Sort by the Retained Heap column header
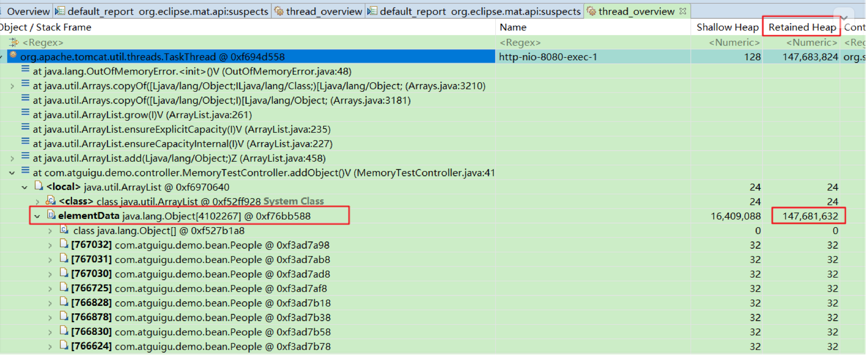The image size is (868, 360). pos(802,27)
